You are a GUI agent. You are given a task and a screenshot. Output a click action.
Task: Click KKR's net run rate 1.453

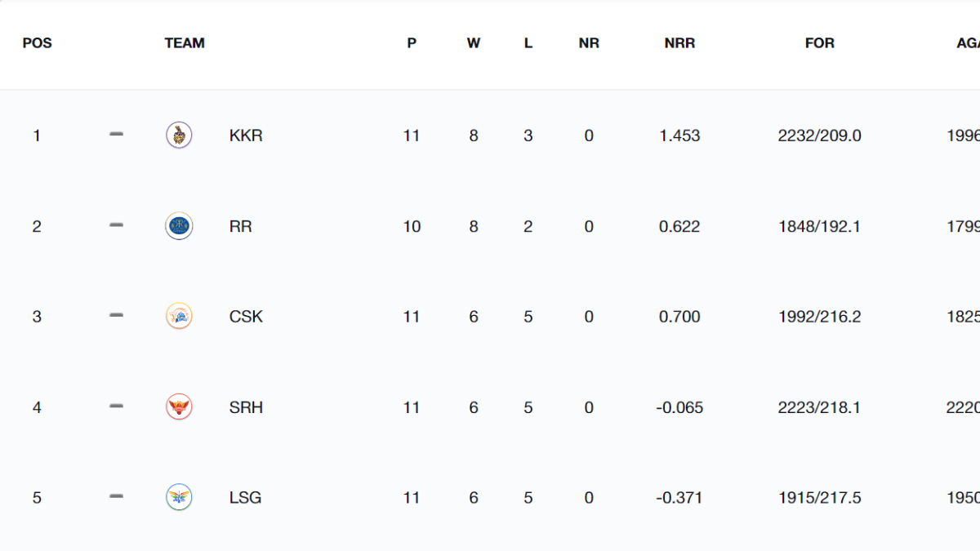679,136
